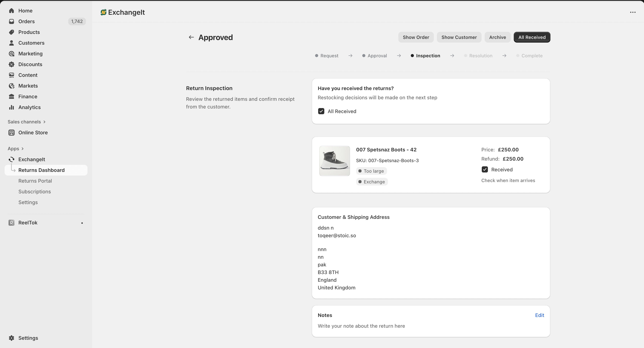Image resolution: width=644 pixels, height=348 pixels.
Task: Open the Returns Portal menu item
Action: click(x=35, y=181)
